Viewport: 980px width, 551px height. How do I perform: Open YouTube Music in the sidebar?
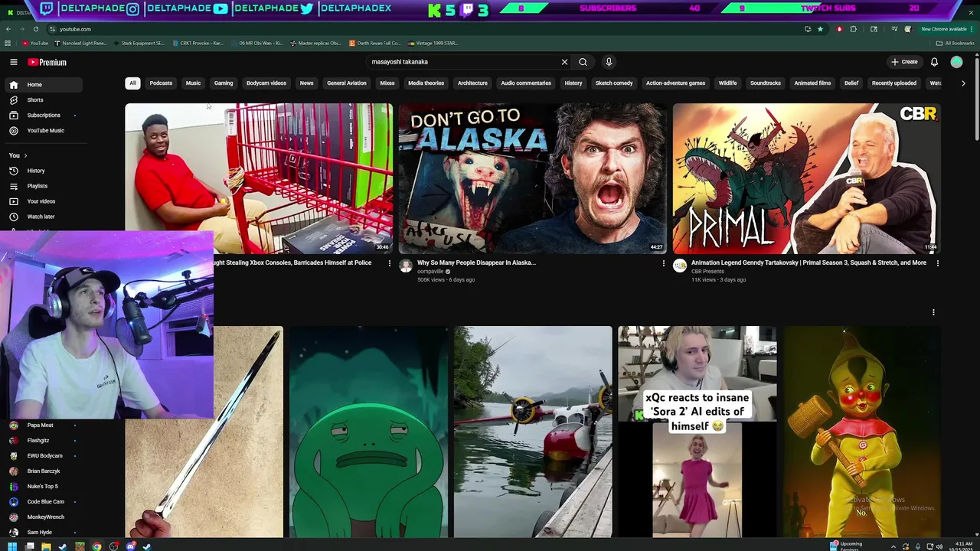click(44, 131)
